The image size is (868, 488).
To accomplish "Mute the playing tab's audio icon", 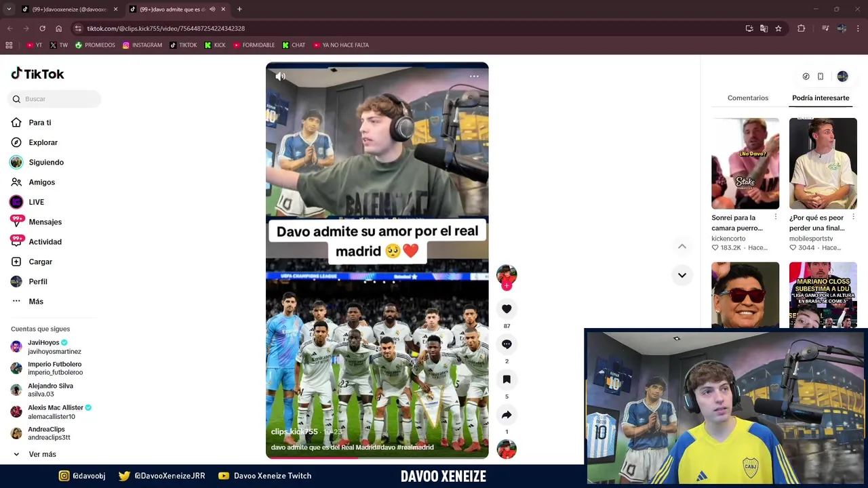I will point(212,9).
